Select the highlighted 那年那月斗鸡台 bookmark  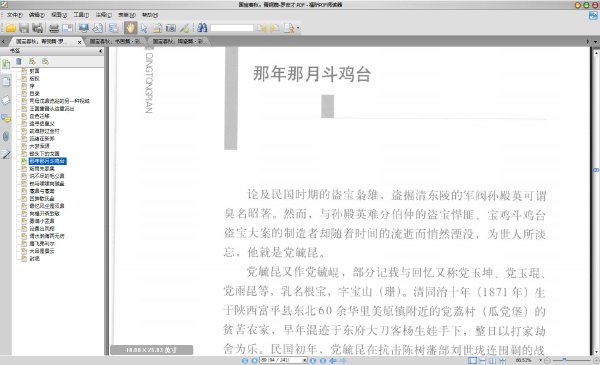click(x=47, y=161)
